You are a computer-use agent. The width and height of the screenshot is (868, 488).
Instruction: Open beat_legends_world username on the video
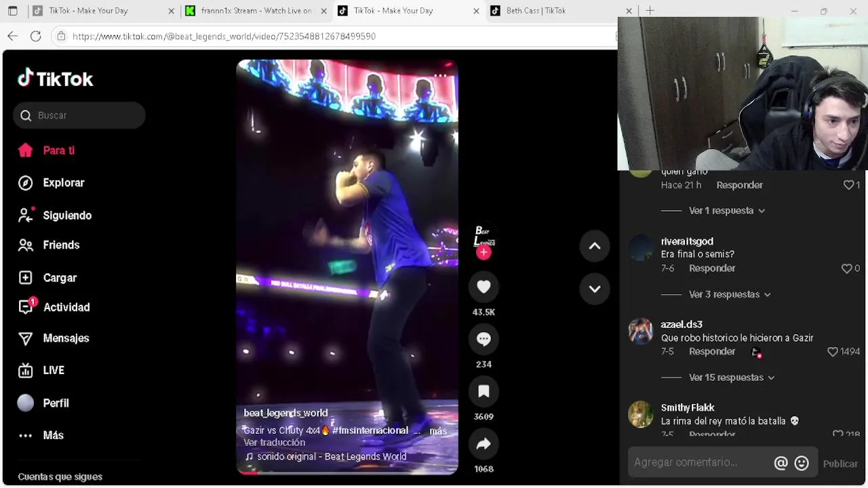pos(285,413)
